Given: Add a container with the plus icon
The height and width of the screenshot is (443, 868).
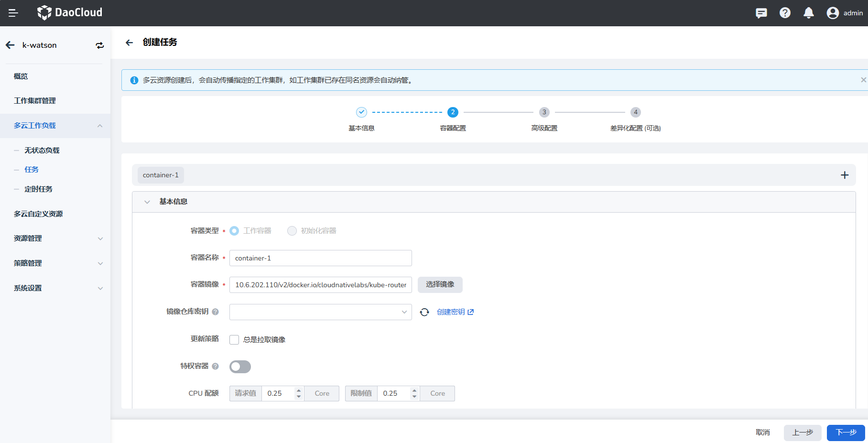Looking at the screenshot, I should tap(845, 175).
